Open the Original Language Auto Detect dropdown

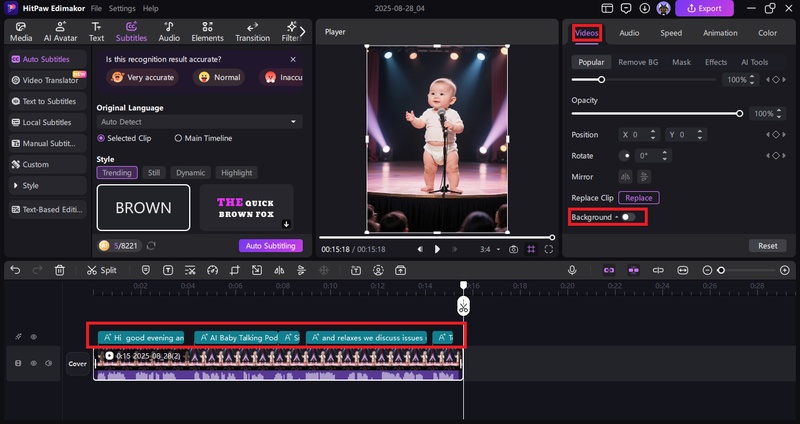coord(199,122)
